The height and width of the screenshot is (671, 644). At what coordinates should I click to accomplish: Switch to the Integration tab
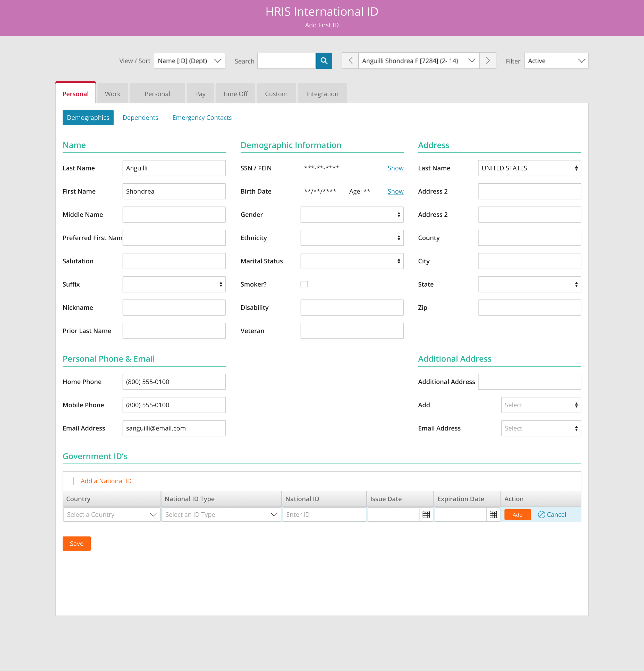(322, 94)
